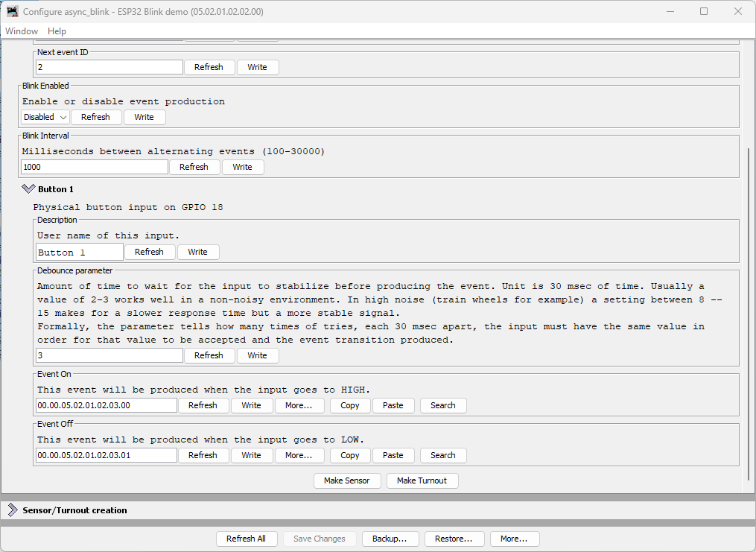The height and width of the screenshot is (552, 756).
Task: Click inside the Blink Interval input field
Action: (94, 166)
